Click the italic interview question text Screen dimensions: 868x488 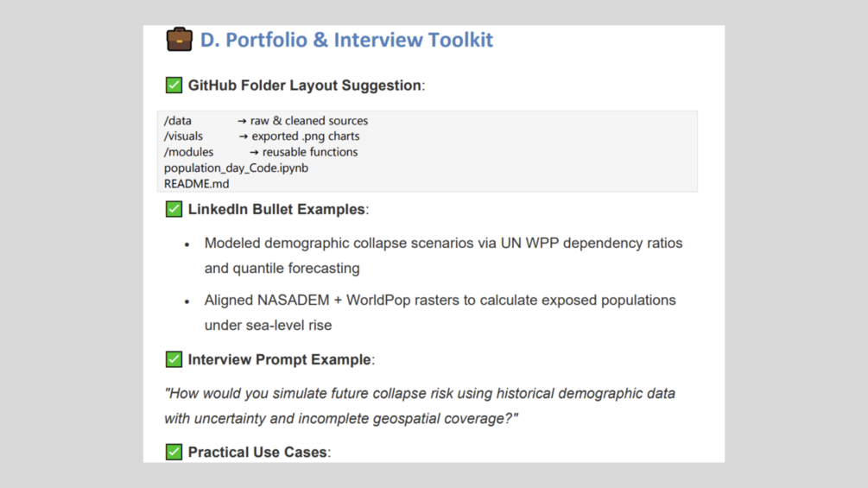click(x=420, y=406)
